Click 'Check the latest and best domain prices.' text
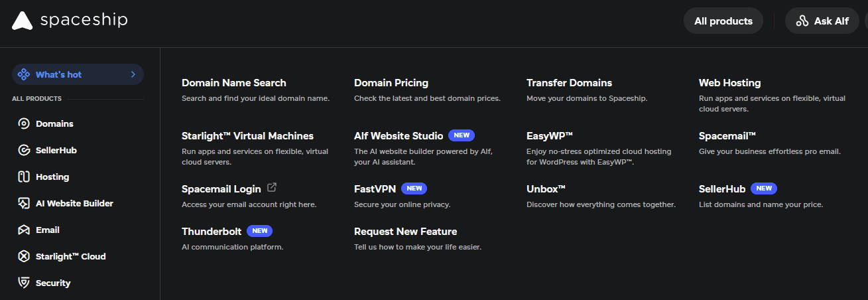Screen dimensions: 868x300 [427, 98]
